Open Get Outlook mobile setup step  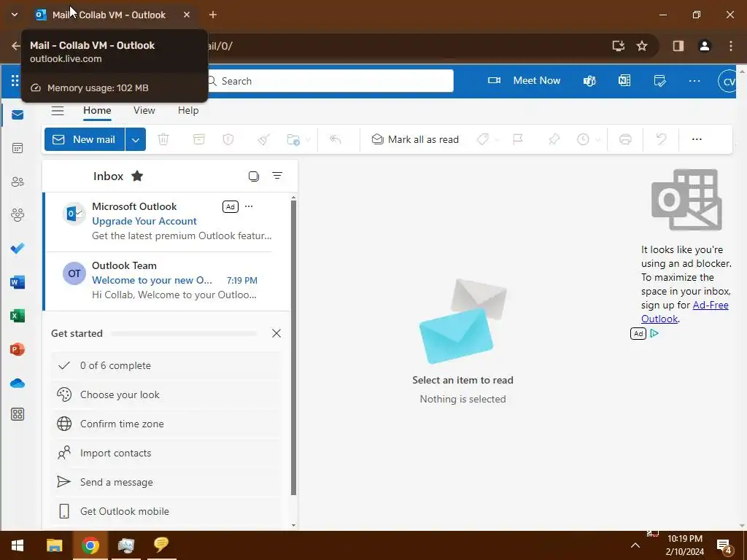point(166,511)
